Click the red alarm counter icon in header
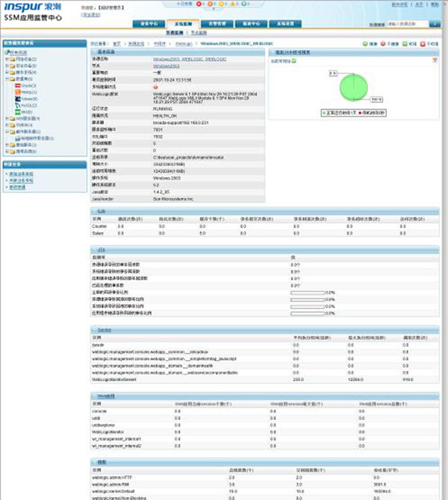 (x=198, y=4)
